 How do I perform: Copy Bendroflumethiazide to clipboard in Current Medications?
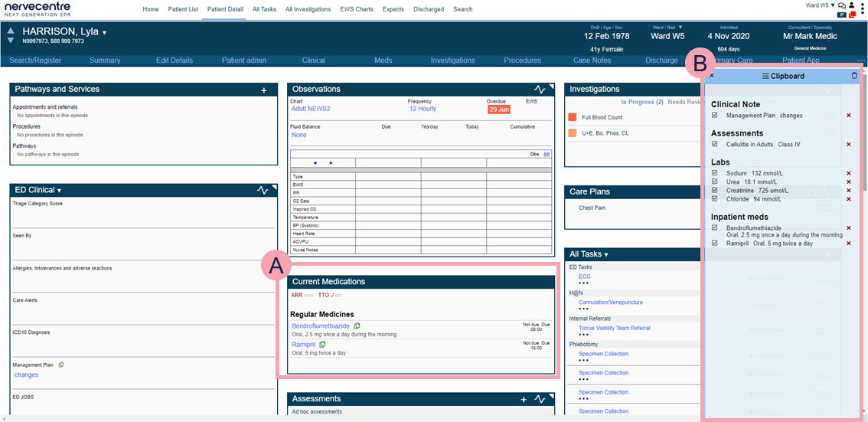pyautogui.click(x=357, y=326)
